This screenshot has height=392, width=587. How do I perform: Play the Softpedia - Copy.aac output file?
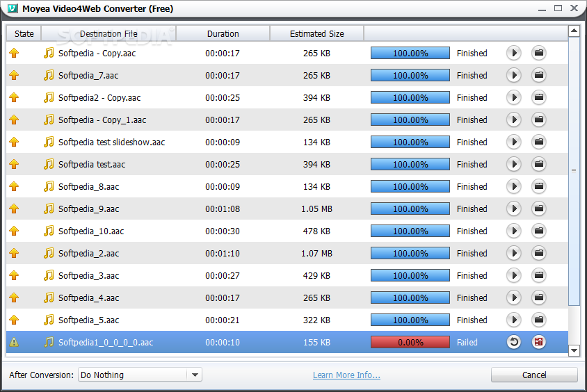pos(513,53)
